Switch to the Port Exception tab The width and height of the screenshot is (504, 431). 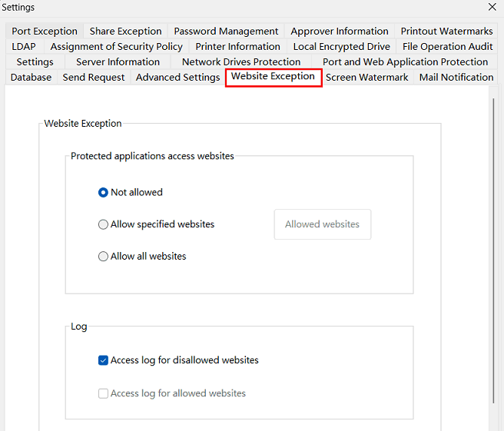(x=45, y=31)
